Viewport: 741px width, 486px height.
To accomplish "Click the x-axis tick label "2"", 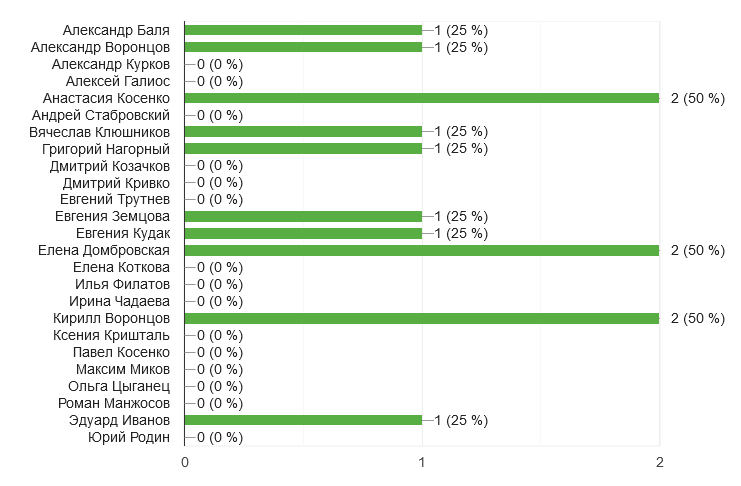I will (x=659, y=462).
